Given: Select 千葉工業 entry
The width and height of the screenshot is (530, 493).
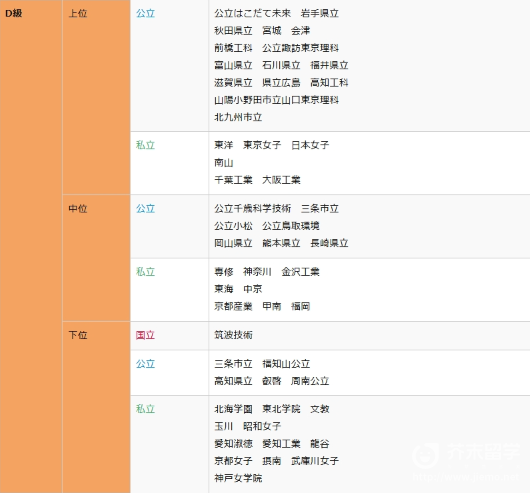Looking at the screenshot, I should point(233,180).
